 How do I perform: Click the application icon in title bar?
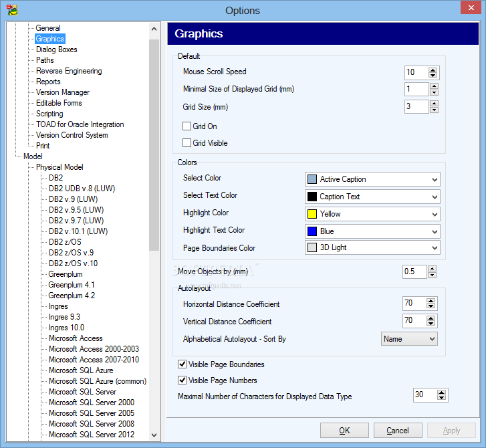[x=12, y=10]
